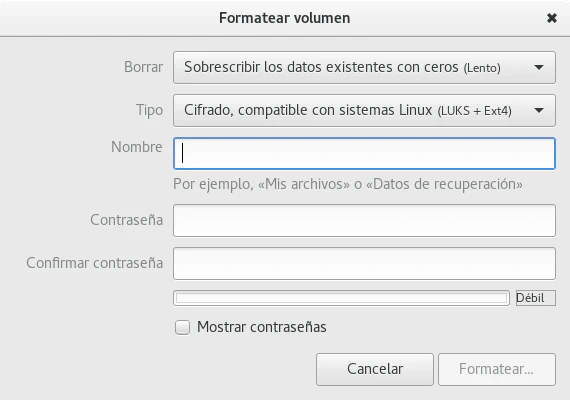The image size is (570, 400).
Task: Click the Formatear... button
Action: point(497,369)
